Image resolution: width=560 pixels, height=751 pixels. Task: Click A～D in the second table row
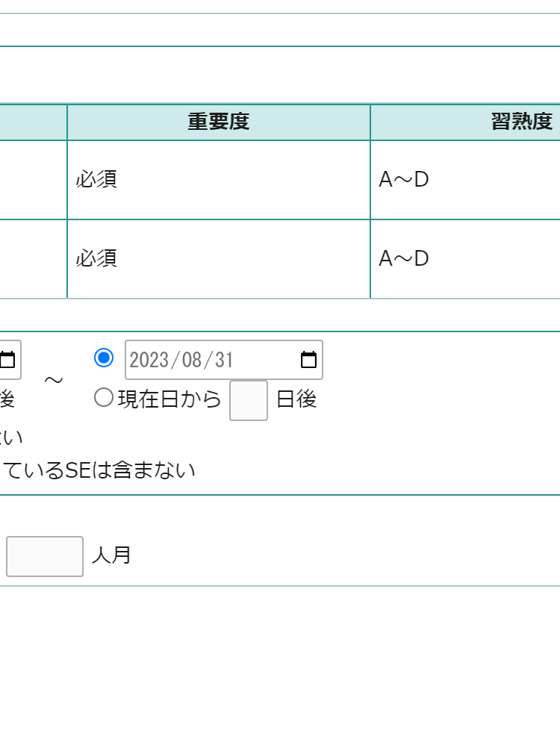[404, 258]
